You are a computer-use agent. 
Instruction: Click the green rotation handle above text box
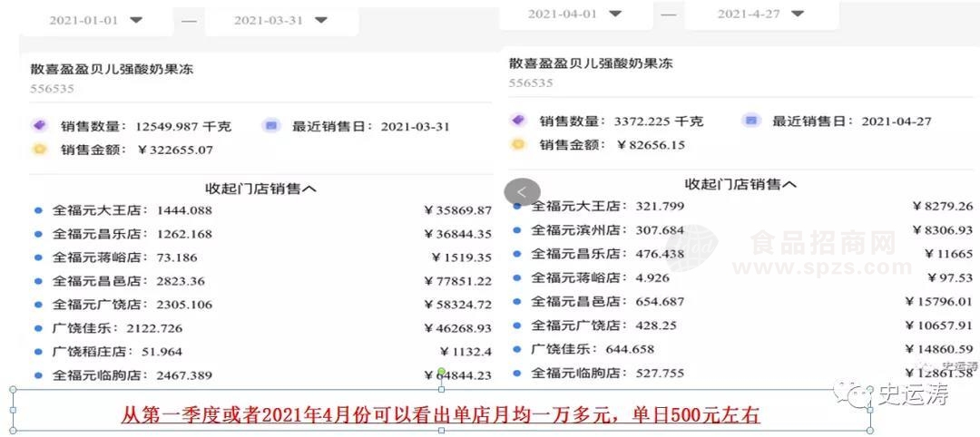[x=441, y=372]
